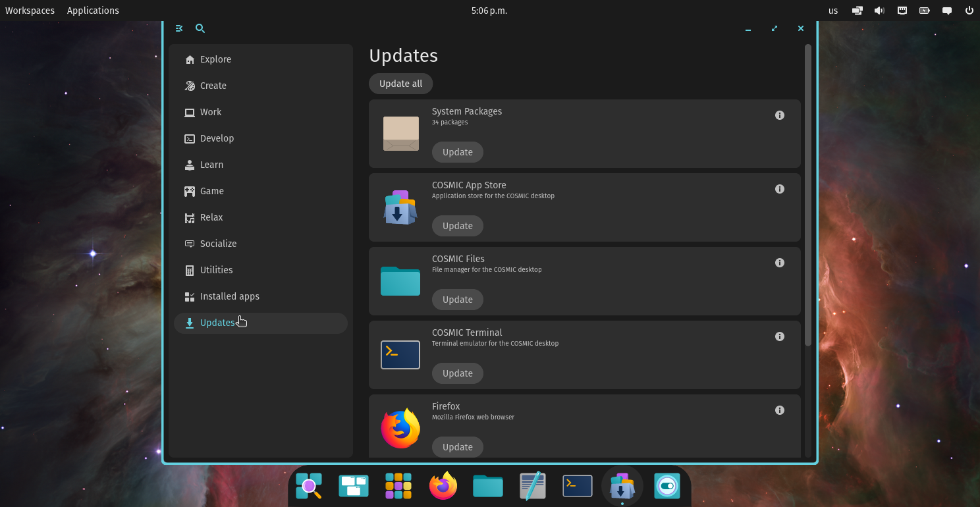Open COSMIC Settings toggle icon in dock
The width and height of the screenshot is (980, 507).
pyautogui.click(x=667, y=486)
